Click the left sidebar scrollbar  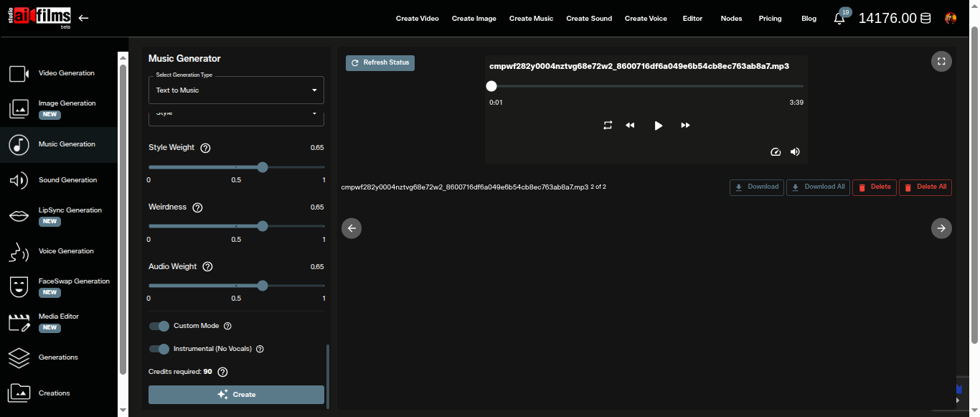point(123,219)
